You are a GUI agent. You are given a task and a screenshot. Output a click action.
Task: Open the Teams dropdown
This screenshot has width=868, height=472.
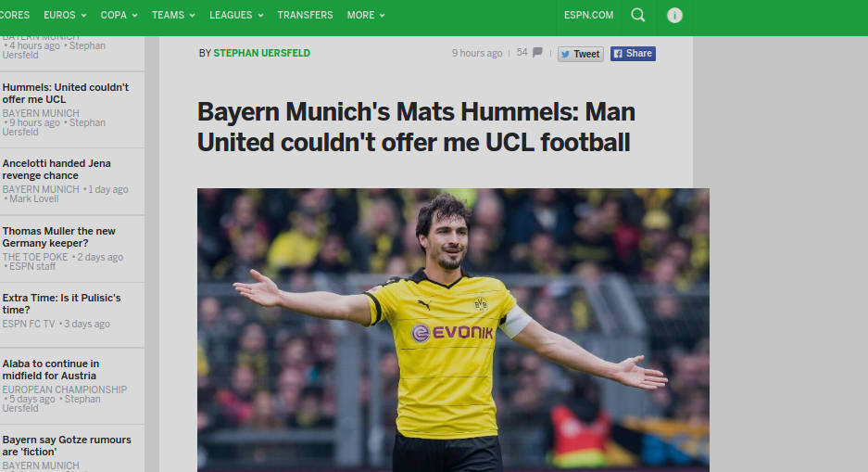(173, 15)
